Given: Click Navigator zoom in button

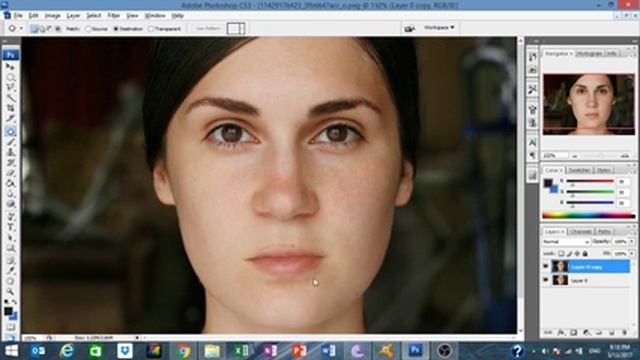Looking at the screenshot, I should coord(625,156).
